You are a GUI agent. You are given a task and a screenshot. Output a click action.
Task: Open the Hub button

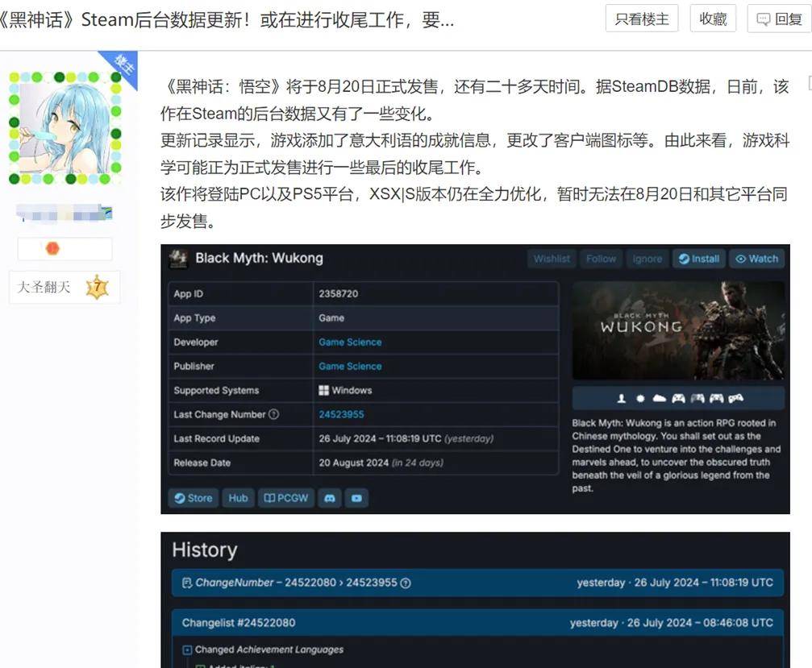click(x=238, y=498)
